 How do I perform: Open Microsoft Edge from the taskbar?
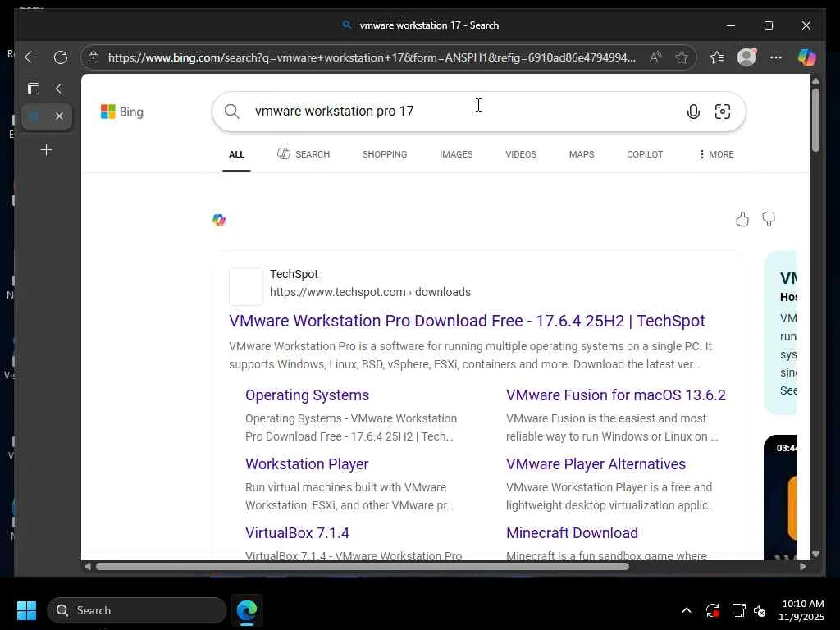pyautogui.click(x=246, y=610)
